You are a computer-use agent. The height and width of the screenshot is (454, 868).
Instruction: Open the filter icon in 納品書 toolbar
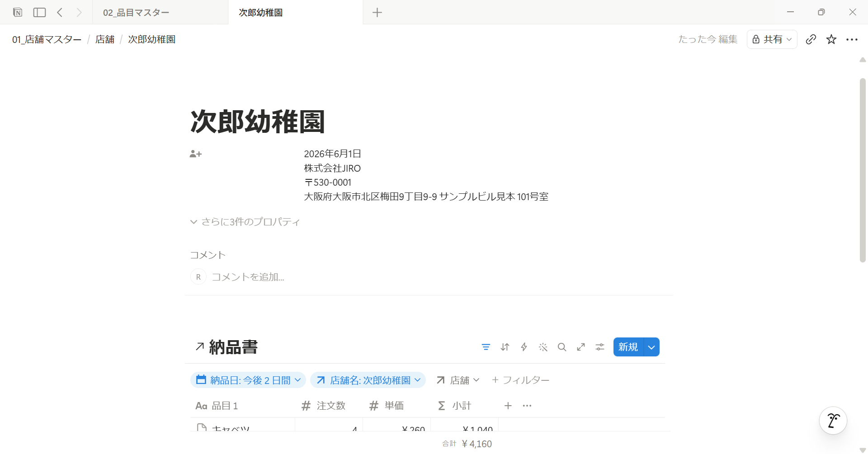[x=486, y=347]
